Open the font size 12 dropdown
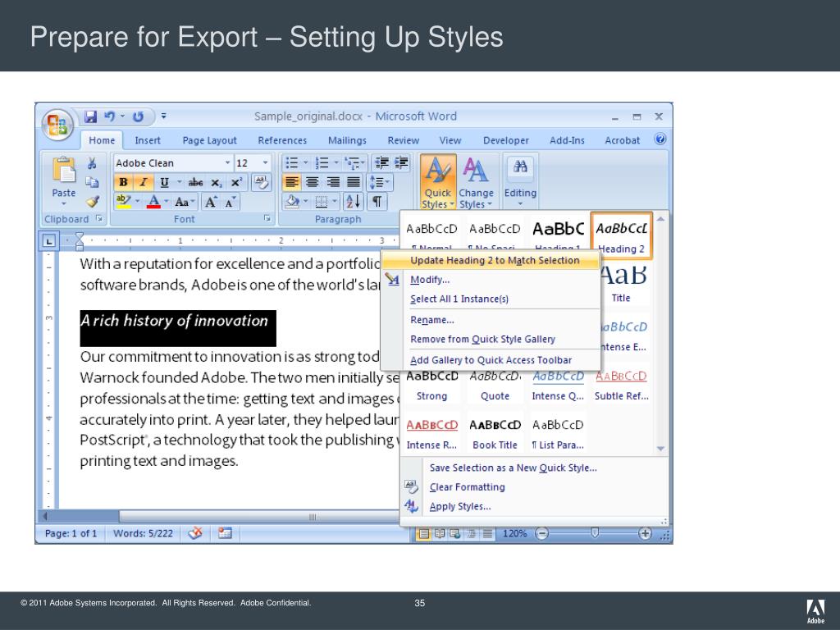 [265, 163]
